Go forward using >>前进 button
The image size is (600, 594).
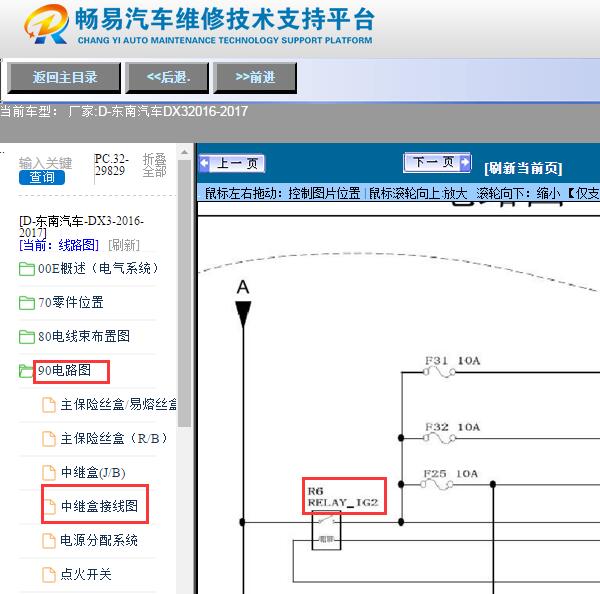point(255,78)
